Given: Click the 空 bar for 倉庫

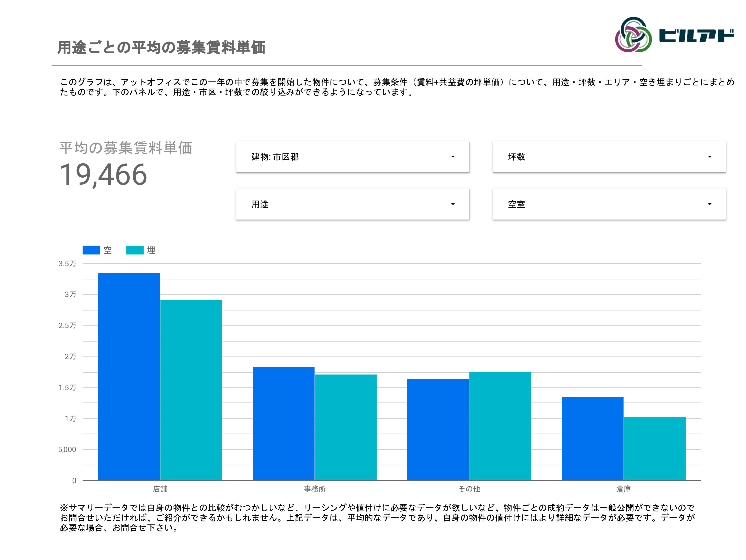Looking at the screenshot, I should tap(592, 438).
